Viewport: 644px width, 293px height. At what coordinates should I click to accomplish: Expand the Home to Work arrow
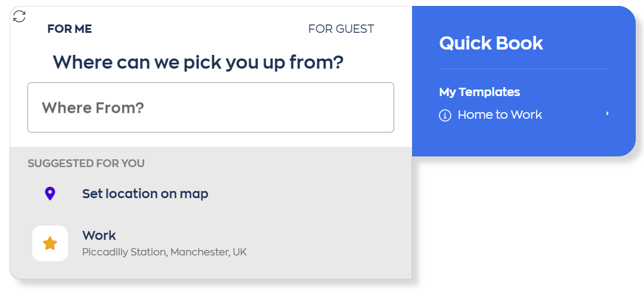click(x=607, y=114)
